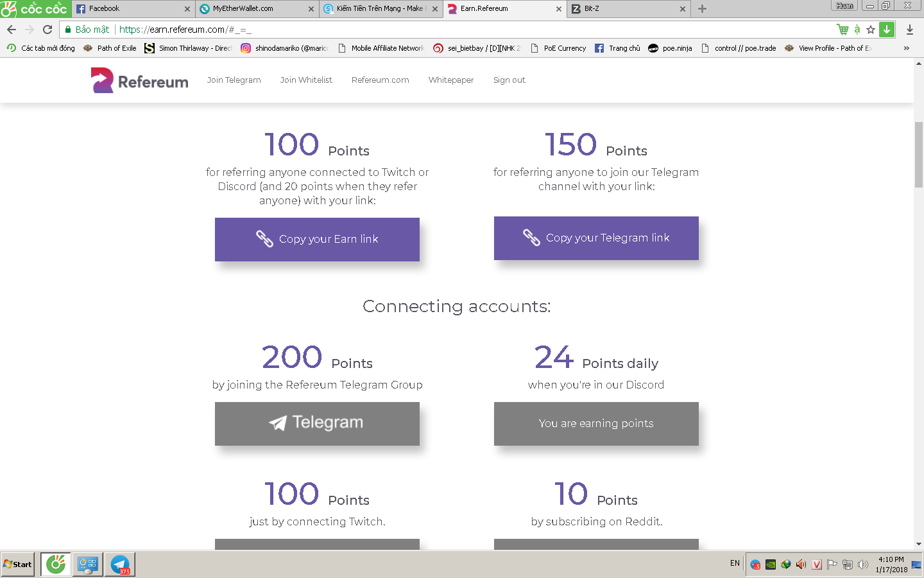Reload the current page

(x=47, y=30)
